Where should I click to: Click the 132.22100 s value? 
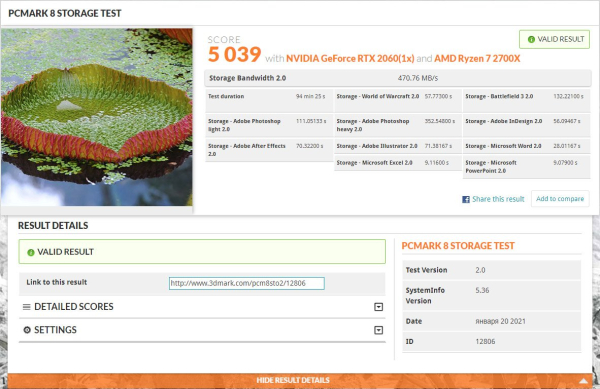[568, 96]
